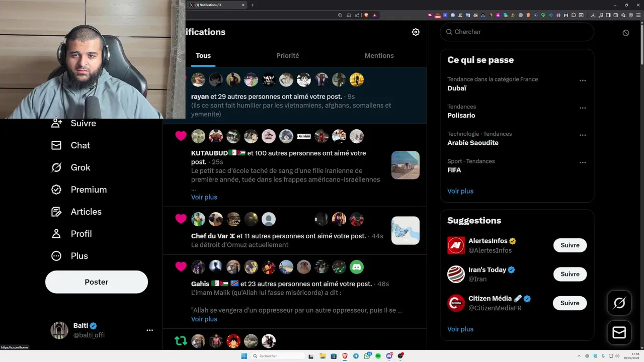This screenshot has height=362, width=644.
Task: Open browser downloads icon
Action: coord(593,15)
